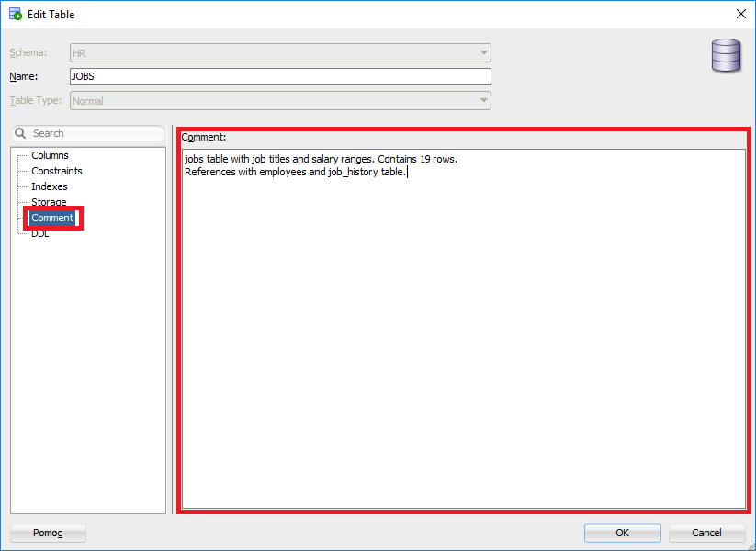Open the Constraints section

point(57,171)
